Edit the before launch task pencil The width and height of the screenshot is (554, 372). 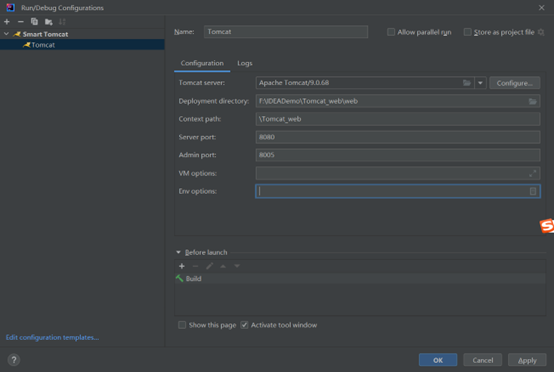[x=209, y=266]
